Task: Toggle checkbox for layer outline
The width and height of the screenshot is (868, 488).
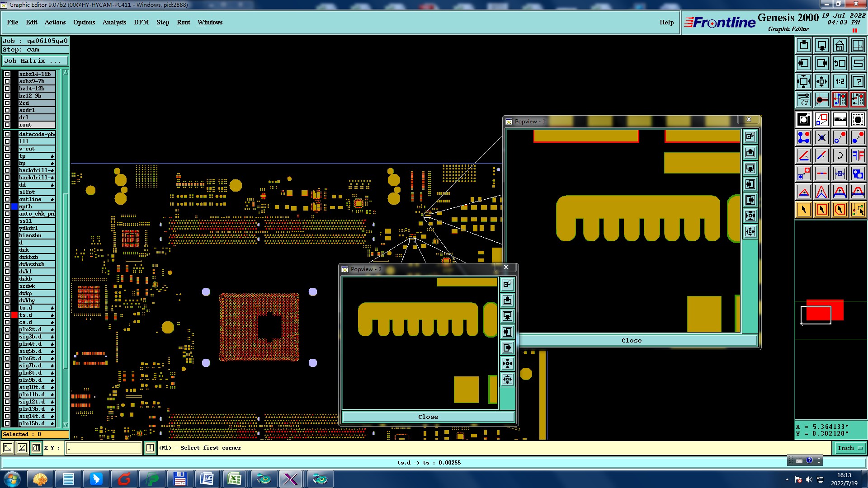Action: (x=7, y=199)
